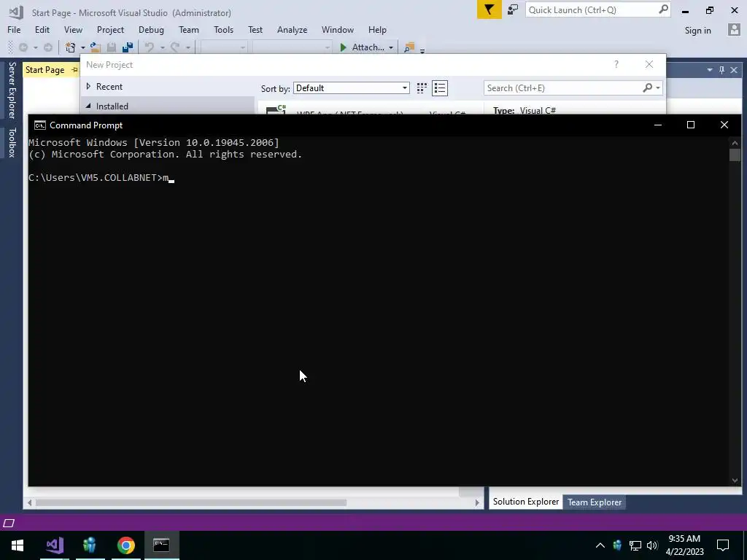The height and width of the screenshot is (560, 747).
Task: Open the Project menu
Action: coord(110,29)
